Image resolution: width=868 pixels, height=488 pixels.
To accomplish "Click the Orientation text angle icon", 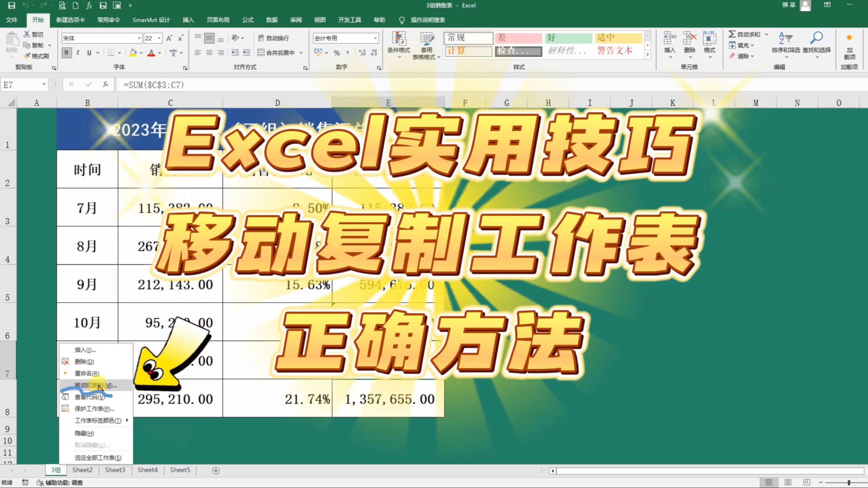I will coord(235,38).
